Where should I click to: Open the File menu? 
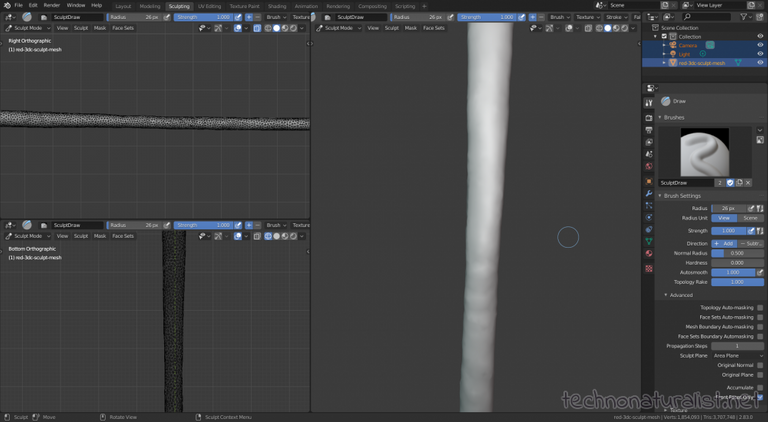click(19, 5)
